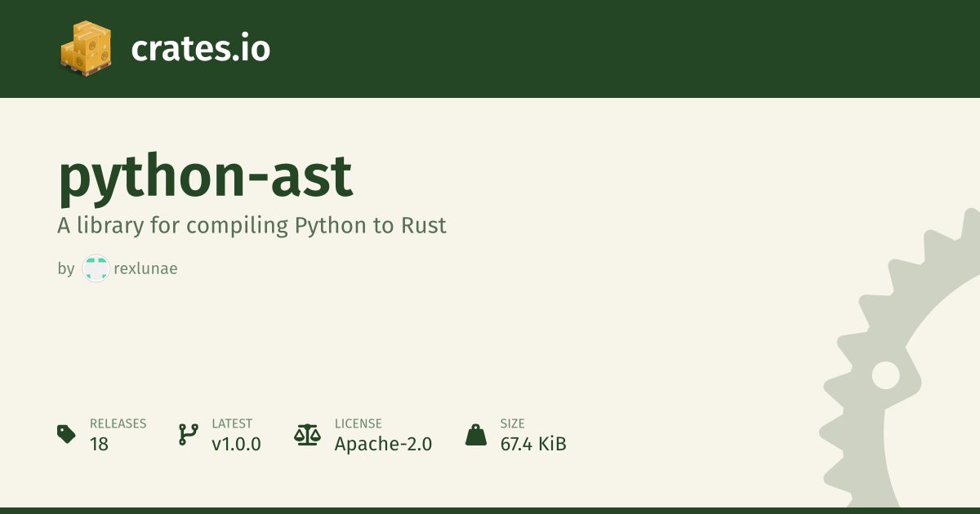980x514 pixels.
Task: Click the center hole of the gear
Action: click(x=885, y=376)
